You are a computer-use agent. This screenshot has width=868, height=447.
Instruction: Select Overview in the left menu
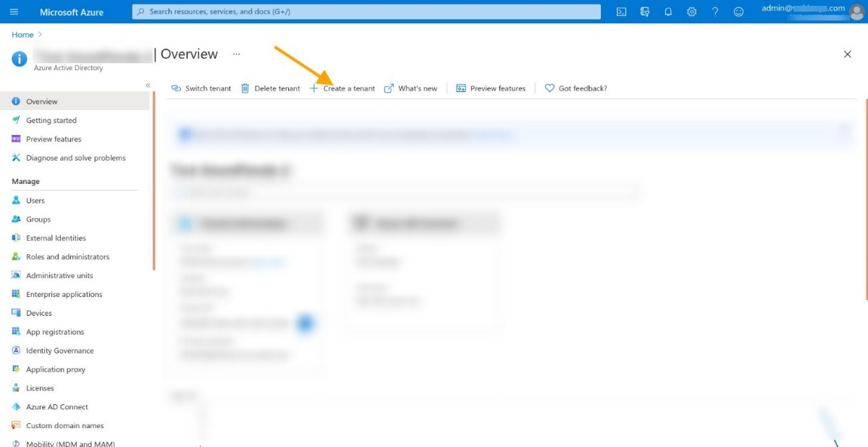(75, 101)
